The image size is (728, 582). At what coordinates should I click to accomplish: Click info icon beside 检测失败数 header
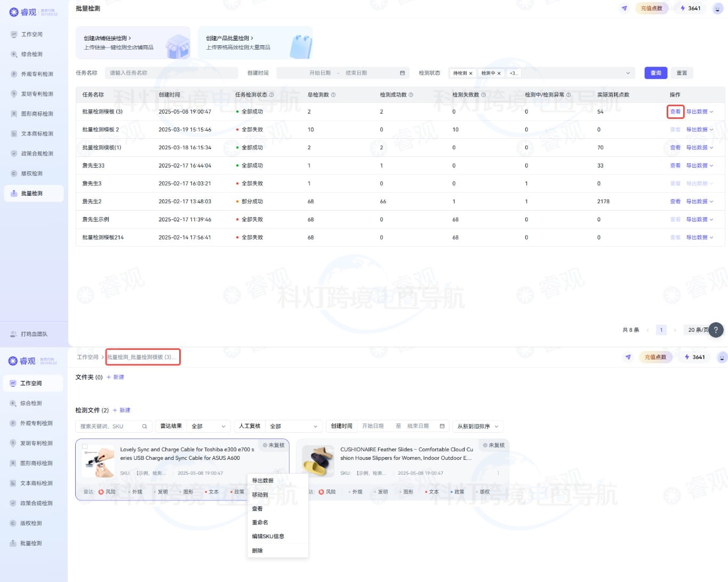point(483,95)
